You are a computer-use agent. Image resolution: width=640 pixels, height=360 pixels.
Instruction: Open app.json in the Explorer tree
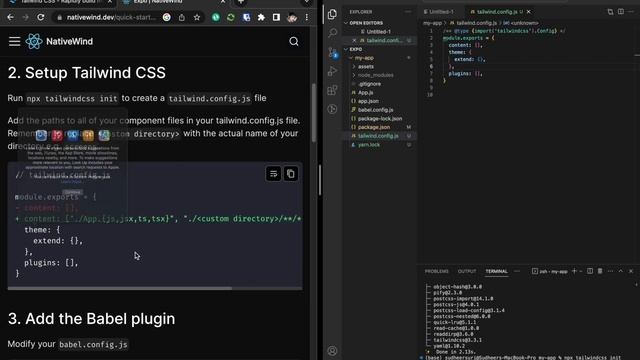[x=368, y=101]
